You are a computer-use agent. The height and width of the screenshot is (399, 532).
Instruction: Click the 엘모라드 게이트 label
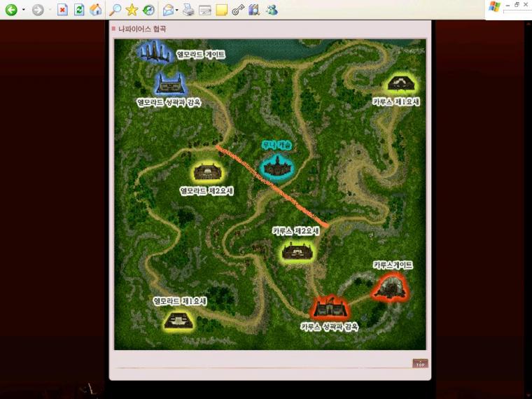(200, 55)
